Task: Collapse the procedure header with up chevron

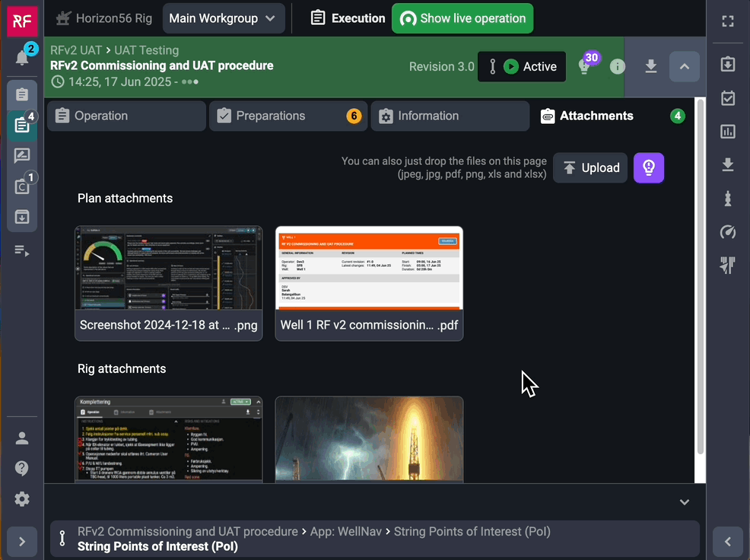Action: (x=685, y=67)
